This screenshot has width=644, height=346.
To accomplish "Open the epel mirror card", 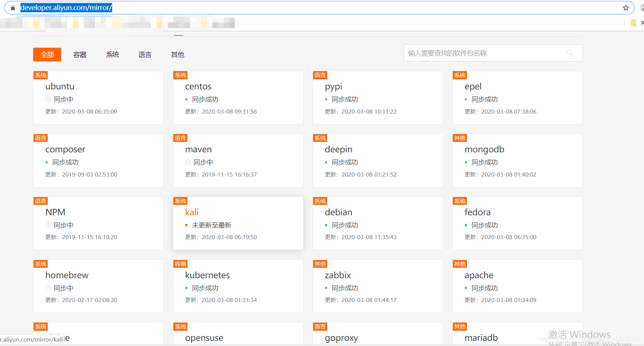I will coord(473,86).
